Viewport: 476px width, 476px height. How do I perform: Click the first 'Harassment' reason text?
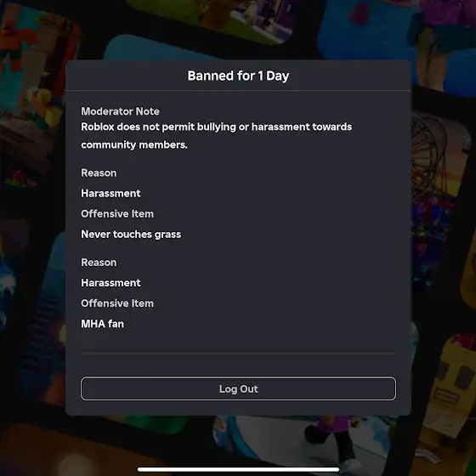click(x=110, y=194)
